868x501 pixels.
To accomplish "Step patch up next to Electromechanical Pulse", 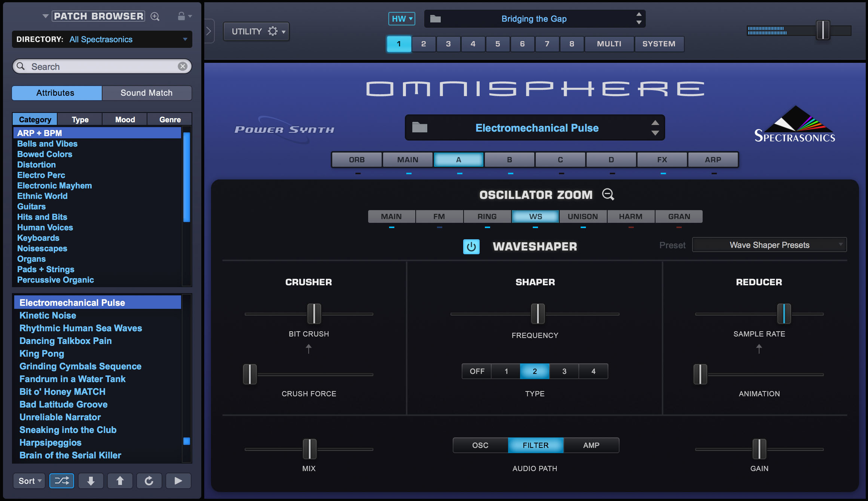I will 655,123.
